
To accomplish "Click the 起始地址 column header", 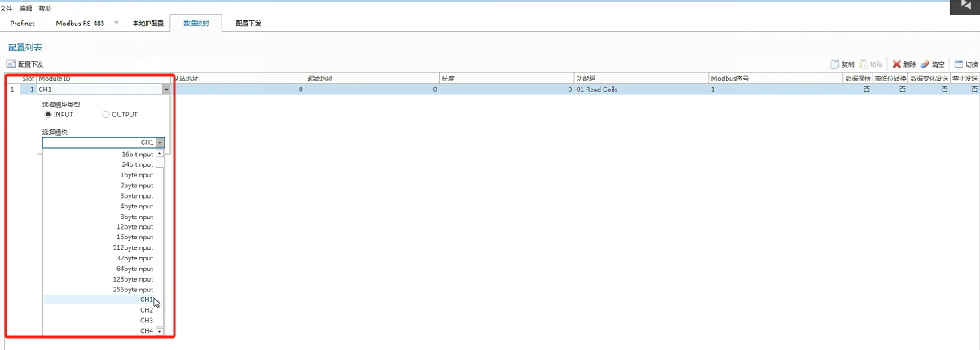I will pyautogui.click(x=371, y=79).
